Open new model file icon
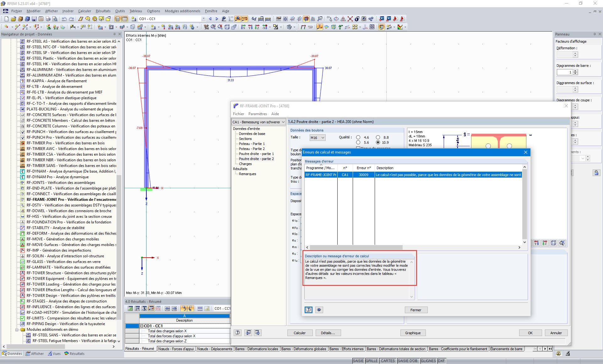The width and height of the screenshot is (603, 364). tap(6, 19)
